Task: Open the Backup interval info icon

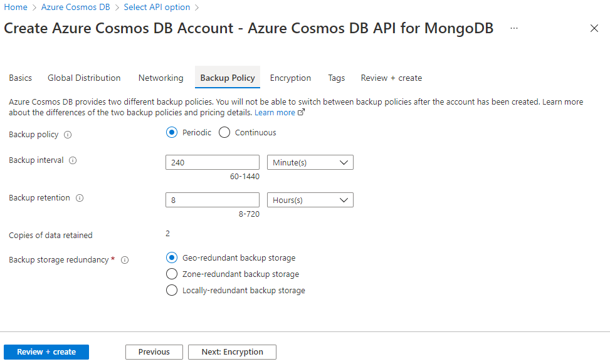Action: click(x=73, y=160)
